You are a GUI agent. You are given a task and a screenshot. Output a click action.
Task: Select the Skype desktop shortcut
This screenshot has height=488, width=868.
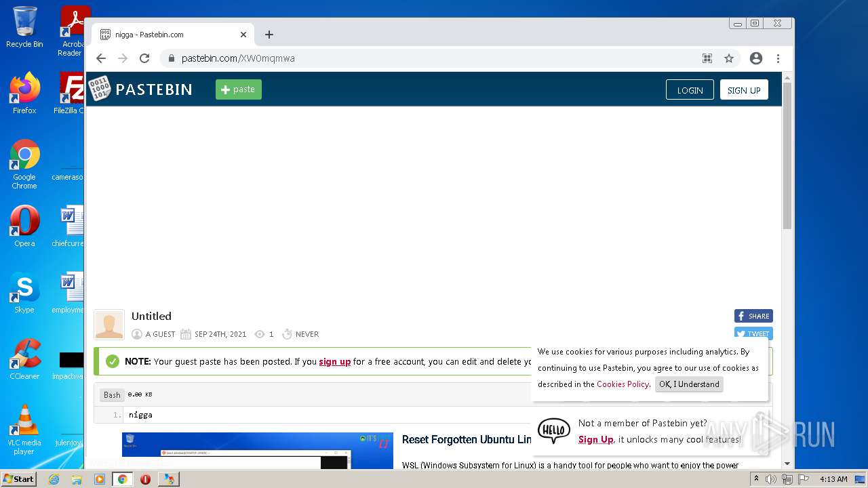click(24, 293)
